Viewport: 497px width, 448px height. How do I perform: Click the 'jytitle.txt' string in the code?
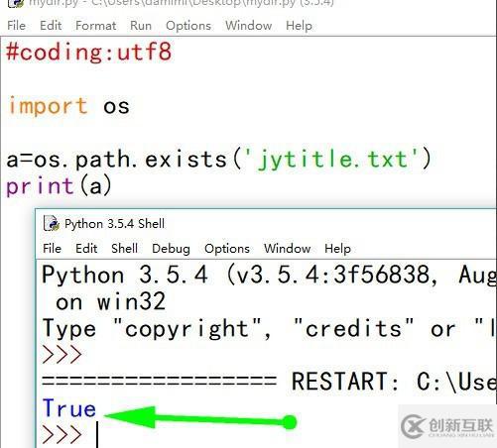click(x=333, y=160)
